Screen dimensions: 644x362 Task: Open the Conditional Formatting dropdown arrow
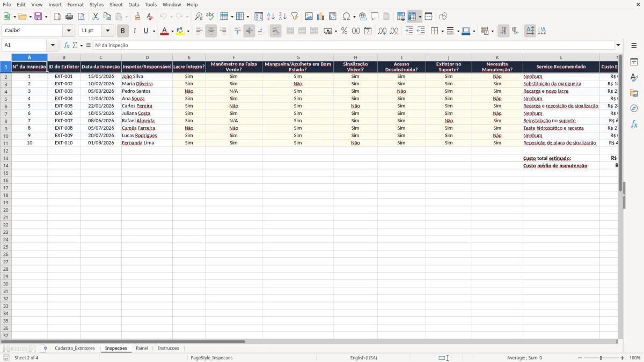pyautogui.click(x=492, y=31)
